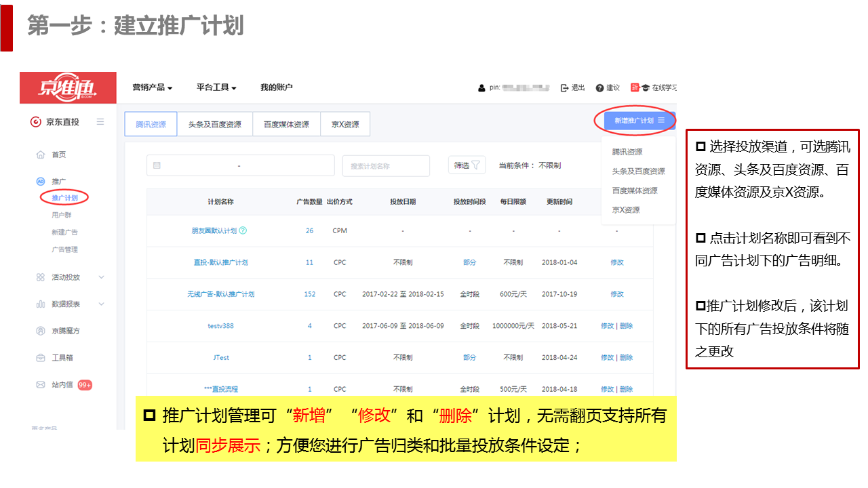Choose 头条及百度资源 in the dropdown list
This screenshot has width=868, height=488.
pyautogui.click(x=638, y=171)
